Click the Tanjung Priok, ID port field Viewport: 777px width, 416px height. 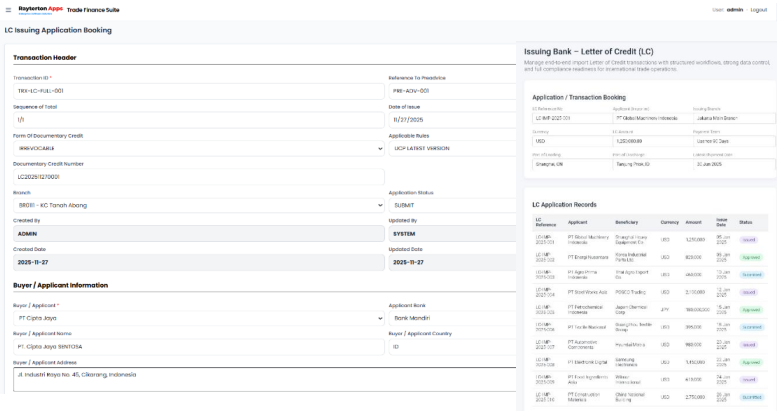coord(653,165)
